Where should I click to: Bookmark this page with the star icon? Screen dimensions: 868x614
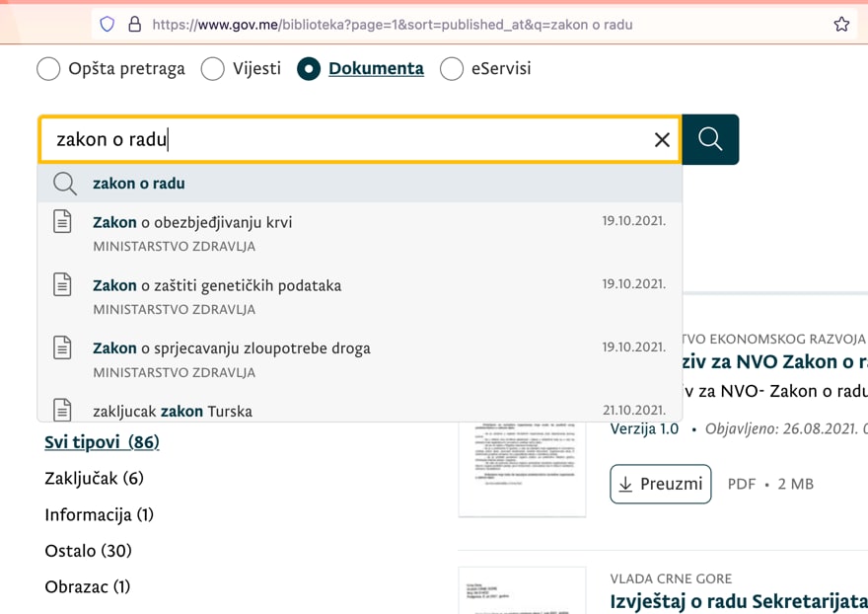[841, 25]
